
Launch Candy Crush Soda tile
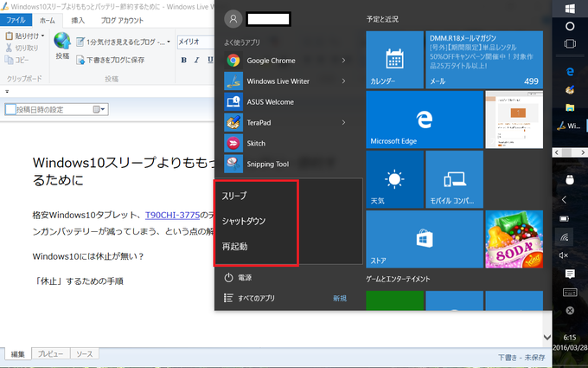514,238
